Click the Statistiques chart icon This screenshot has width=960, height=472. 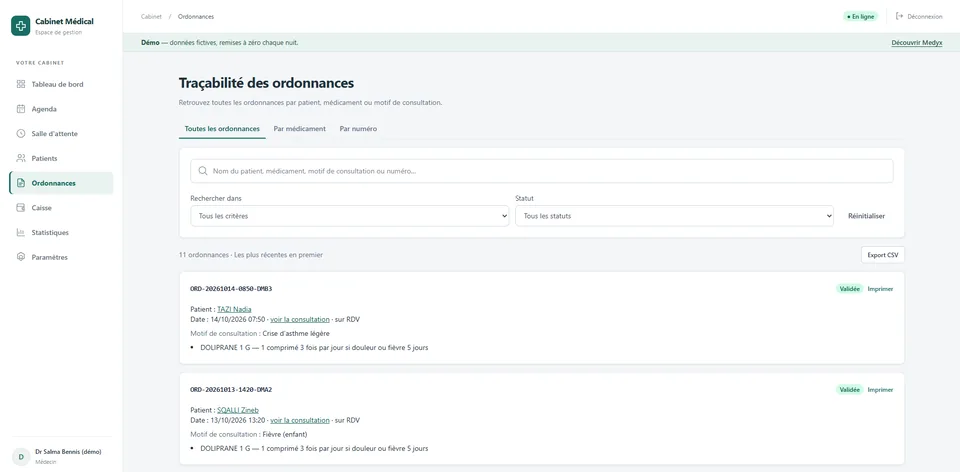pos(21,233)
